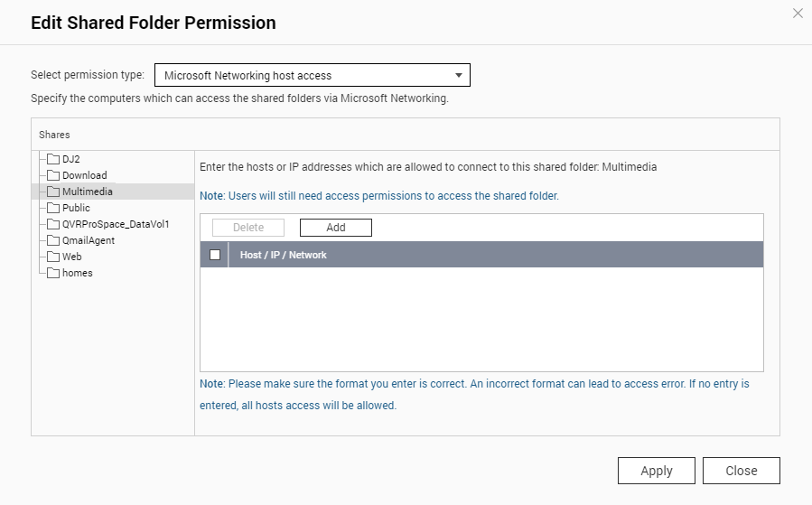Click the Host / IP / Network column header
The width and height of the screenshot is (812, 505).
click(x=284, y=255)
